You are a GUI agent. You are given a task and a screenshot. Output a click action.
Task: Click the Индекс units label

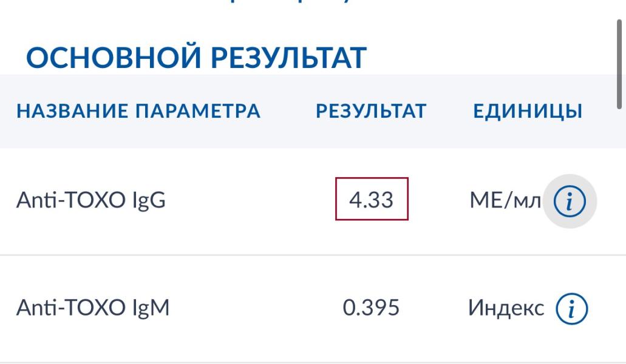click(x=506, y=308)
